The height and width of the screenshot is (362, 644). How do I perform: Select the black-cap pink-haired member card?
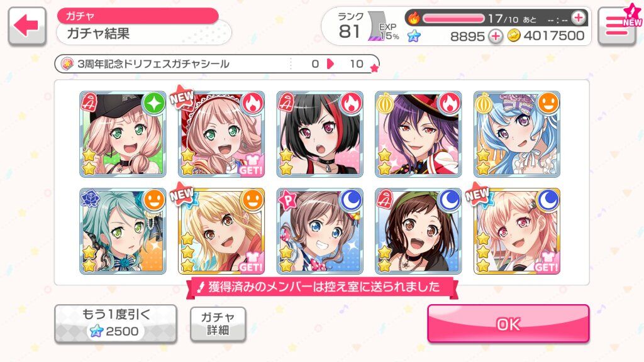(123, 134)
